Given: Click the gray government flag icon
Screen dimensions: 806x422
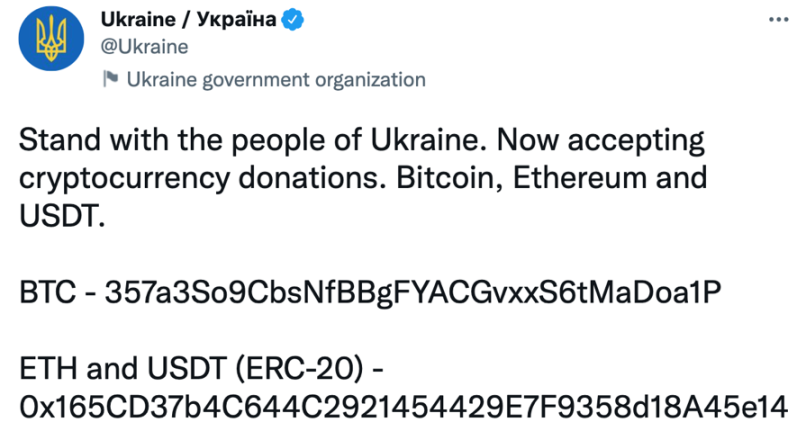Looking at the screenshot, I should click(x=109, y=81).
